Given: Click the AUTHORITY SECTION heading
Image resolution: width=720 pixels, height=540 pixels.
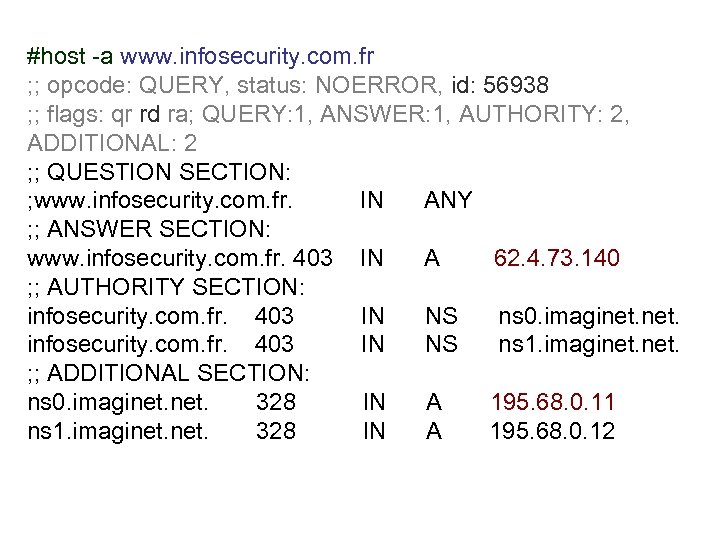Looking at the screenshot, I should click(x=166, y=288).
